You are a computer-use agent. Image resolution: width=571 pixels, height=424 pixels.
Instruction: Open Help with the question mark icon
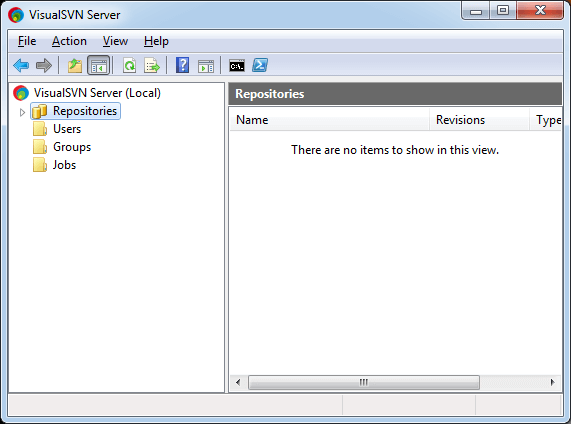click(182, 65)
